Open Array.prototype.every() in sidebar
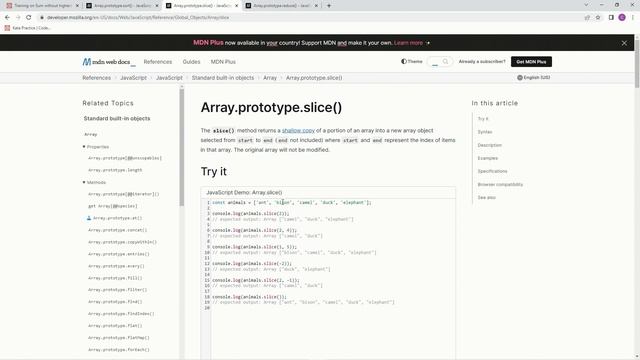Viewport: 640px width, 360px height. click(x=116, y=266)
